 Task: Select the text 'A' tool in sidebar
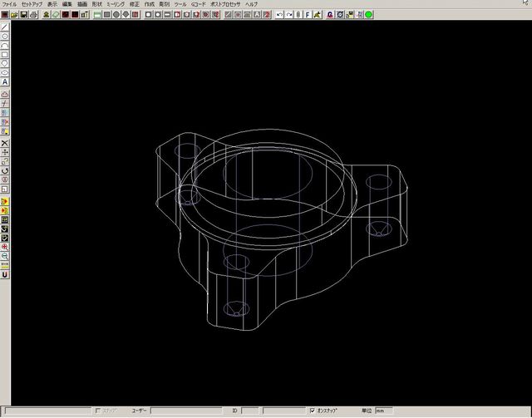point(5,82)
